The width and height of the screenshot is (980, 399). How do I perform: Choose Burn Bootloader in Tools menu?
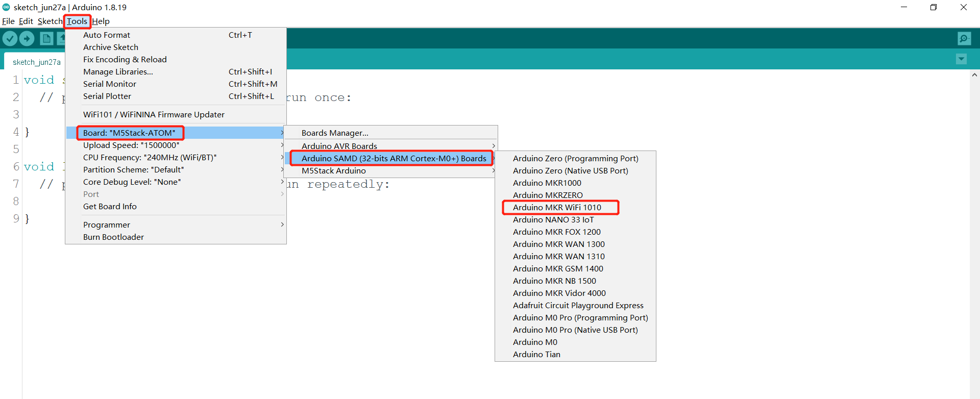pyautogui.click(x=113, y=237)
